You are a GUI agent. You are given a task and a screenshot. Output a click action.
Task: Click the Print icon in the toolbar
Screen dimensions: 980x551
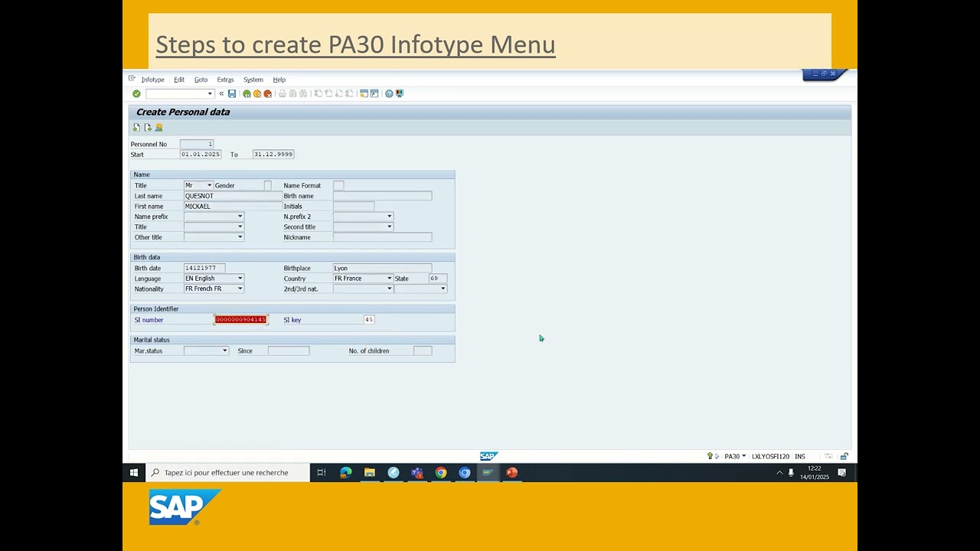(283, 93)
